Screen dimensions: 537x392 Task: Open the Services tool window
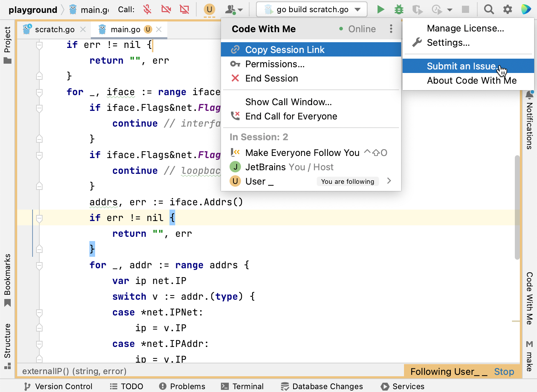pyautogui.click(x=403, y=386)
